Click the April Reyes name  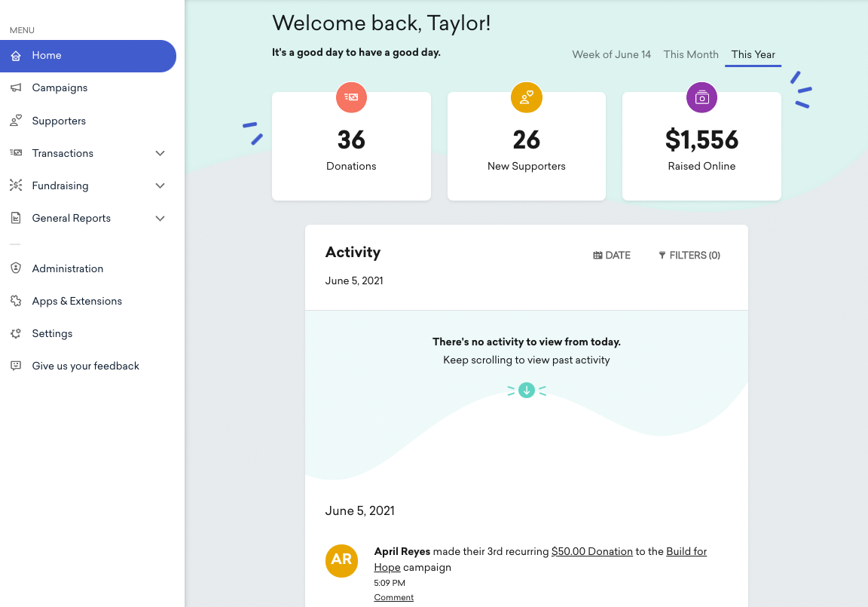402,552
